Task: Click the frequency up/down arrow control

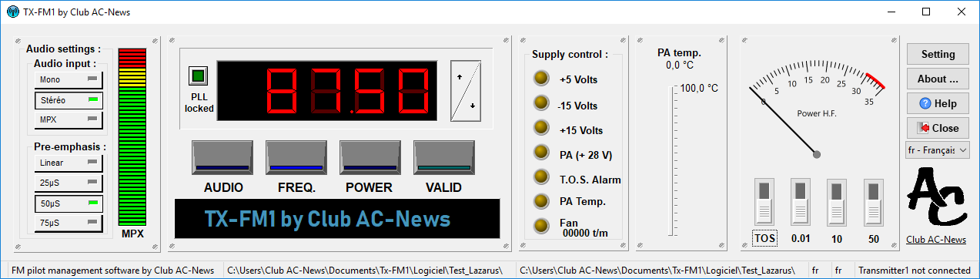Action: point(466,90)
